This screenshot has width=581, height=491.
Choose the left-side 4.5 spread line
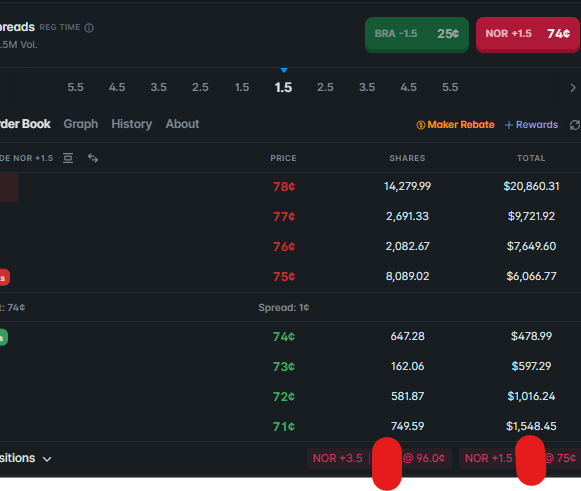pyautogui.click(x=117, y=87)
